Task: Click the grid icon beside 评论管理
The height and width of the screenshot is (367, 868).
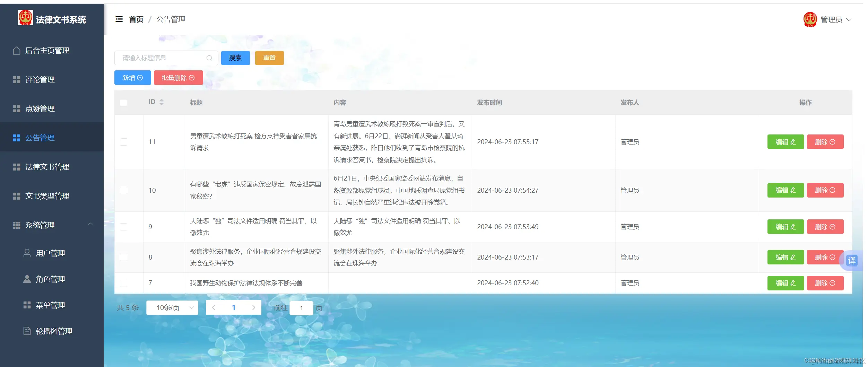Action: point(17,80)
